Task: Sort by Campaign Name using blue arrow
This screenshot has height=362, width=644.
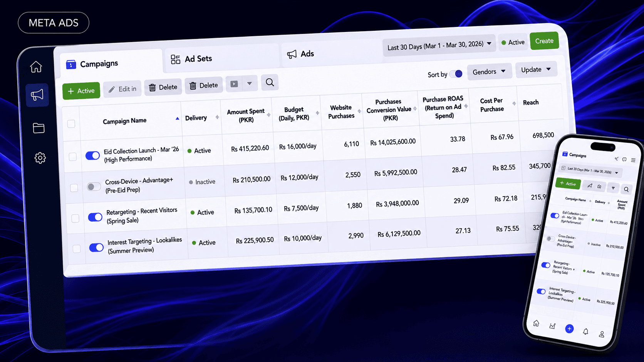Action: 177,118
